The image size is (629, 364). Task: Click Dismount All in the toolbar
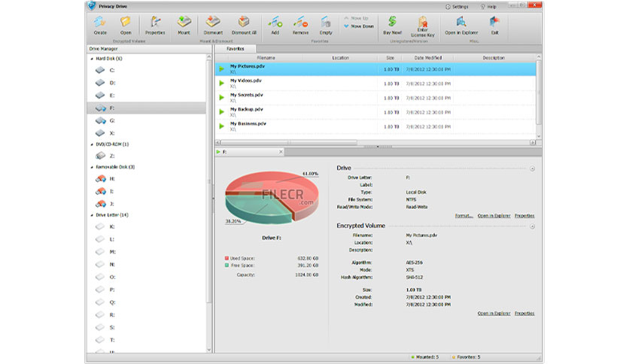(x=244, y=26)
